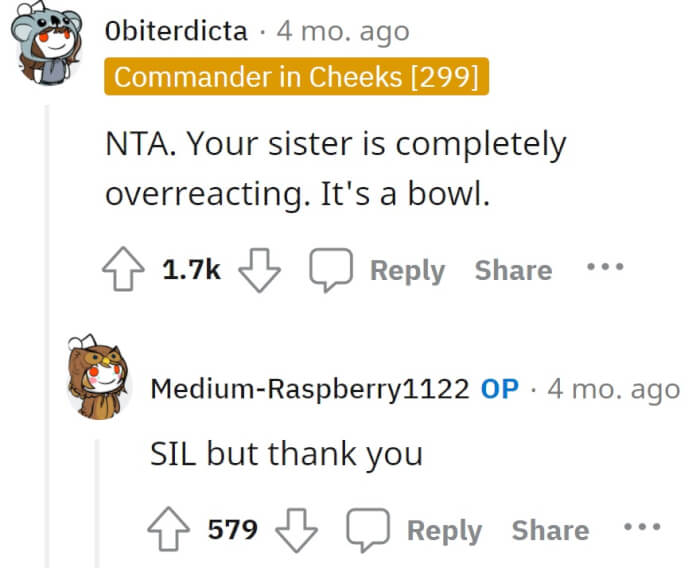Collapse the OP's reply using its thread line
Image resolution: width=700 pixels, height=568 pixels.
click(97, 503)
